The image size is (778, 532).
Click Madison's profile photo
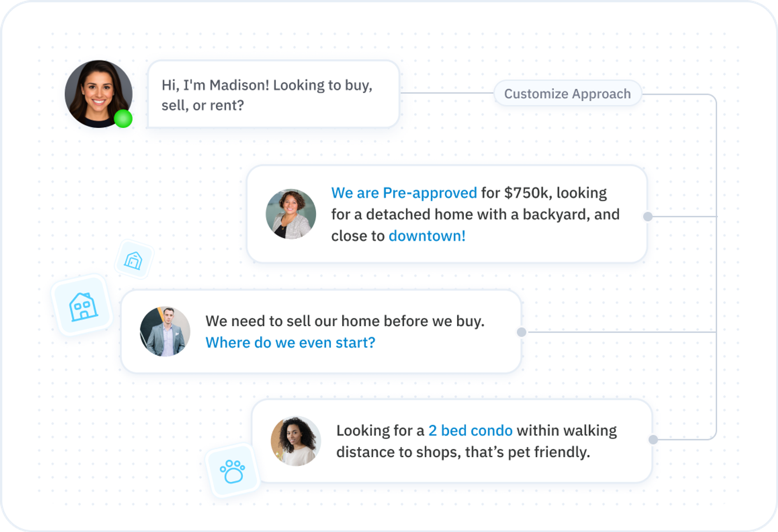tap(99, 94)
